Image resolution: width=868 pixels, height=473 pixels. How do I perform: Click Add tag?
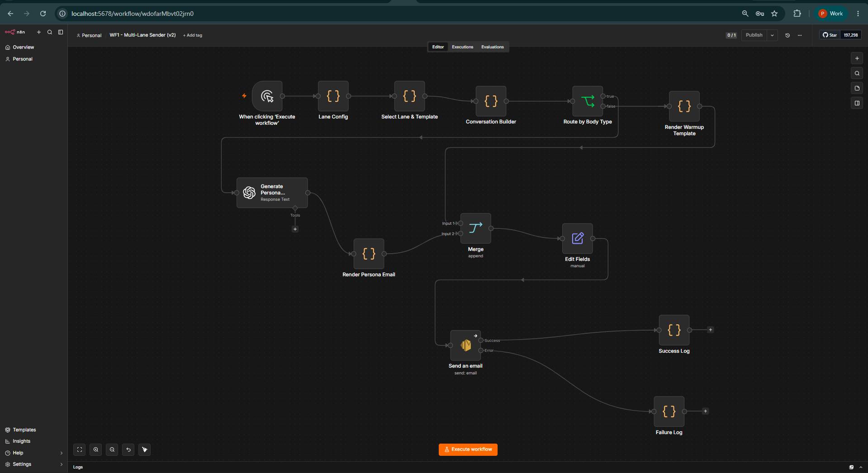click(x=193, y=35)
